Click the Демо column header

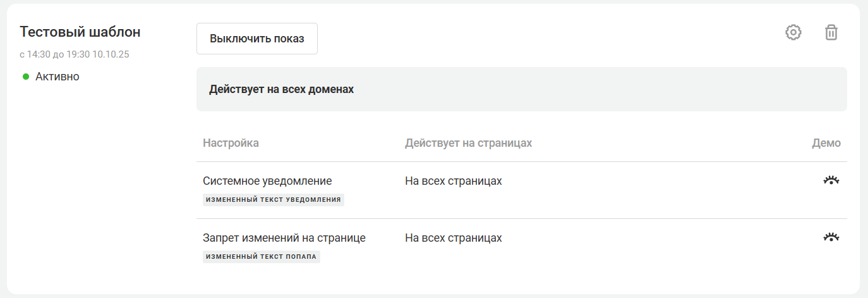click(x=826, y=143)
